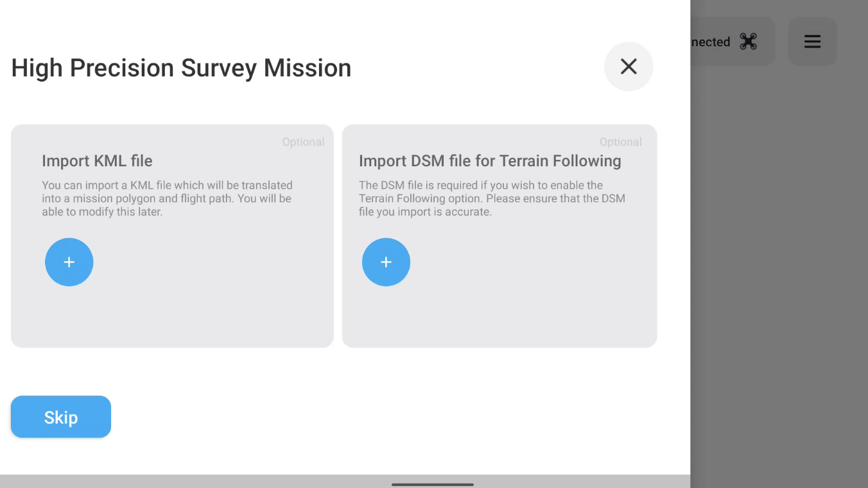Screen dimensions: 868x488
Task: Click the DSM Terrain Following description text
Action: (x=492, y=198)
